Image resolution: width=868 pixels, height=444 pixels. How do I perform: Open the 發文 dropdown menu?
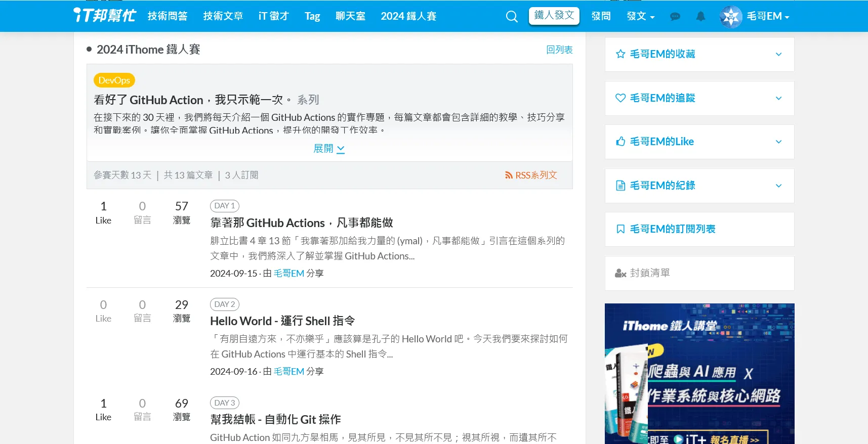640,16
